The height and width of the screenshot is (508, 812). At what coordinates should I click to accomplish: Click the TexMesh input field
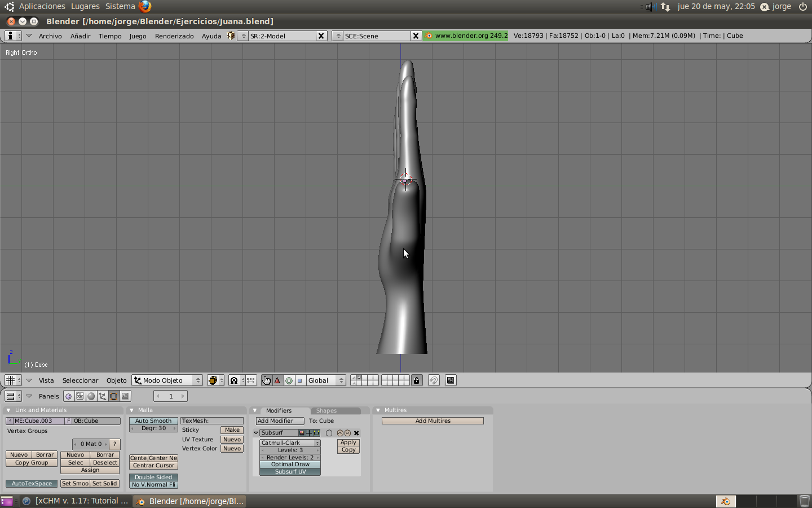tap(212, 421)
